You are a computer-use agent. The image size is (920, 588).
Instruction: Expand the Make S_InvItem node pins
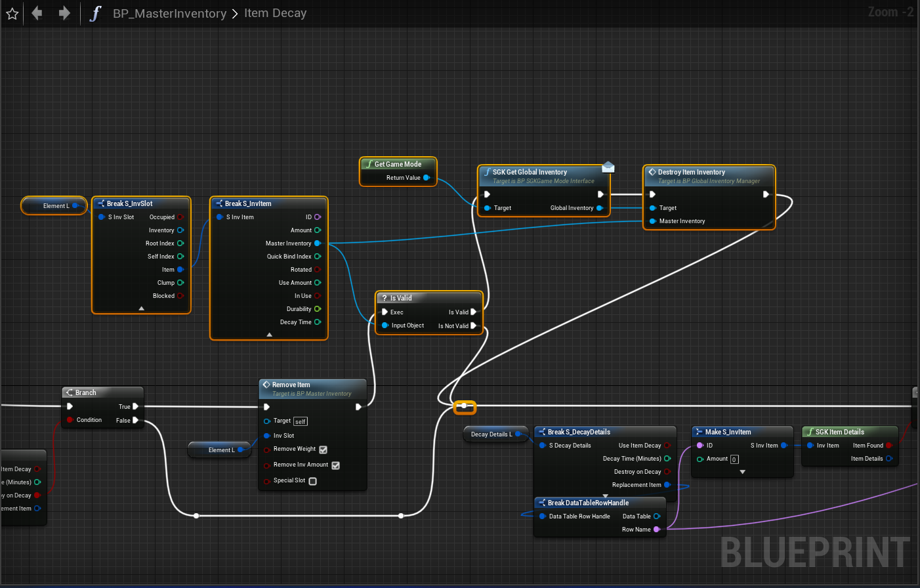(x=742, y=472)
